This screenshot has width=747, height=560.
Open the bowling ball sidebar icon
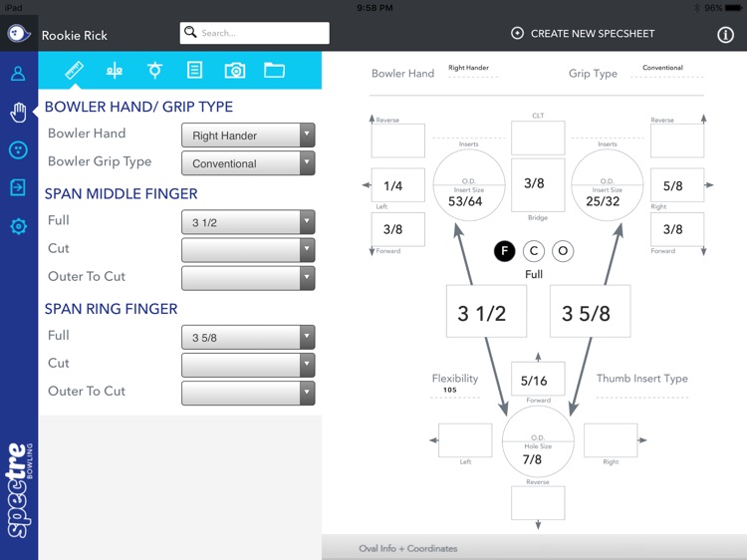tap(18, 150)
